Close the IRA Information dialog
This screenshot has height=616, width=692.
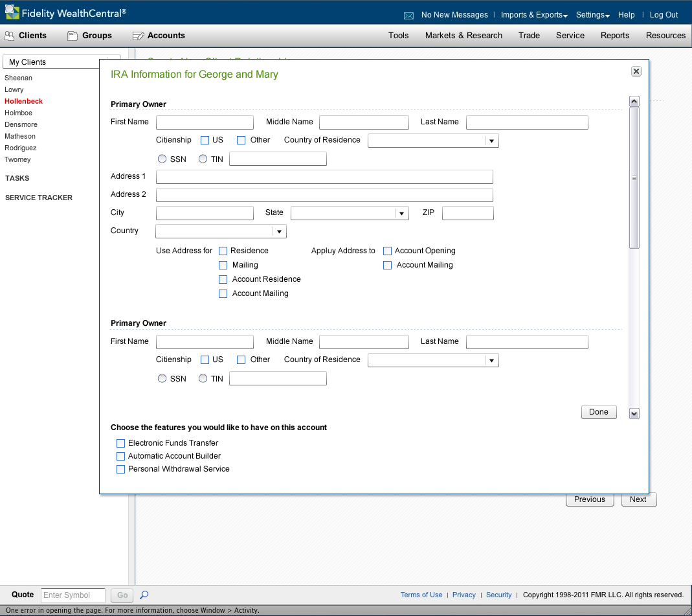[x=636, y=71]
